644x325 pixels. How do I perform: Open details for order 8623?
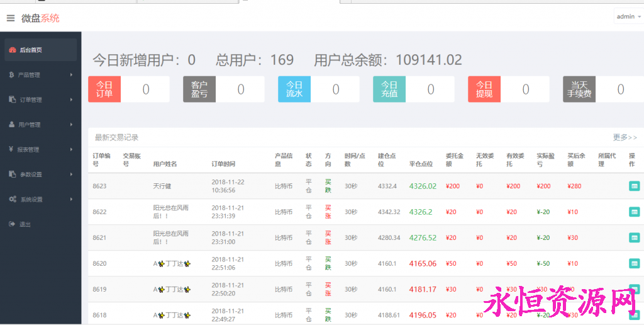[x=634, y=186]
